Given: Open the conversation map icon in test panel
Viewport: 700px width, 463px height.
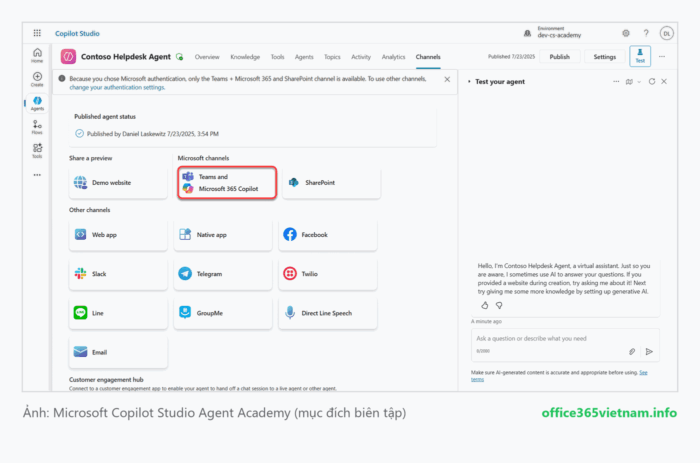Looking at the screenshot, I should [x=629, y=82].
